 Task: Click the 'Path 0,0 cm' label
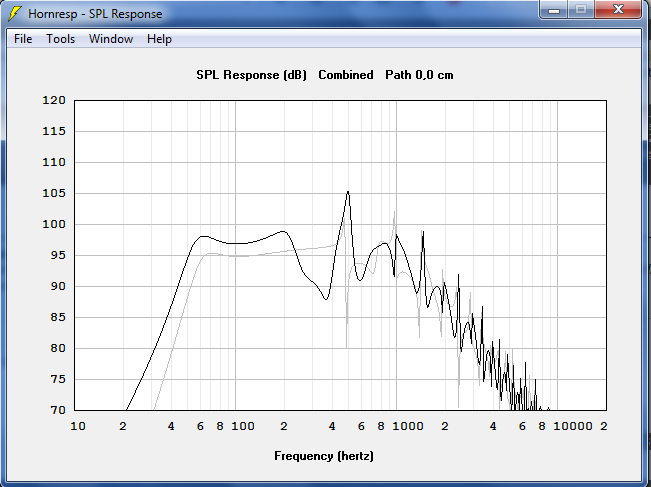(419, 75)
